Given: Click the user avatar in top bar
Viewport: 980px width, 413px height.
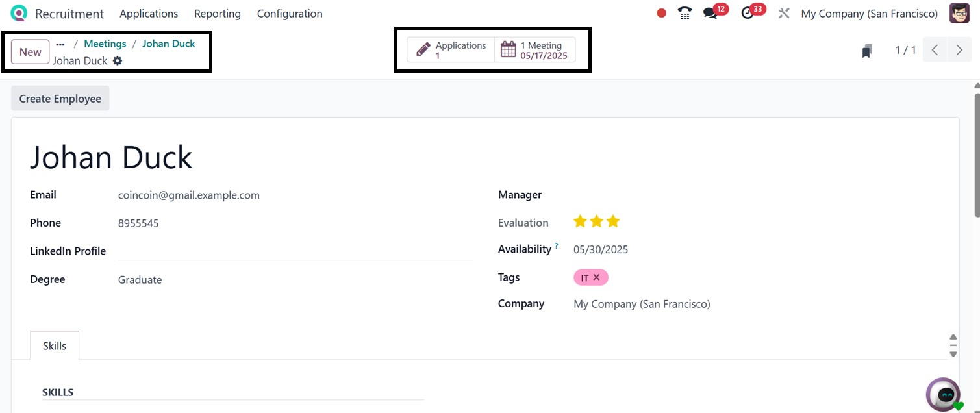Looking at the screenshot, I should pyautogui.click(x=959, y=14).
